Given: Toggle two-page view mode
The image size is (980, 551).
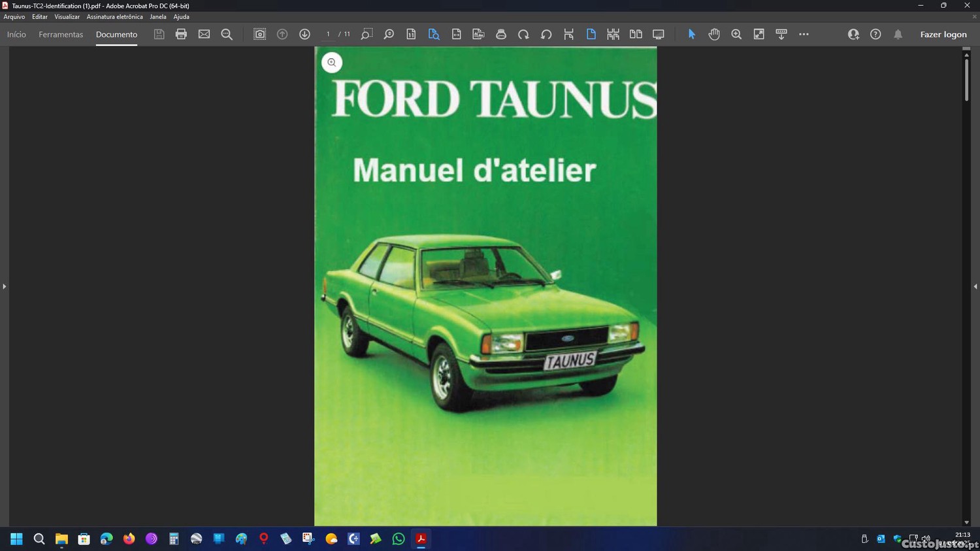Looking at the screenshot, I should pos(636,34).
